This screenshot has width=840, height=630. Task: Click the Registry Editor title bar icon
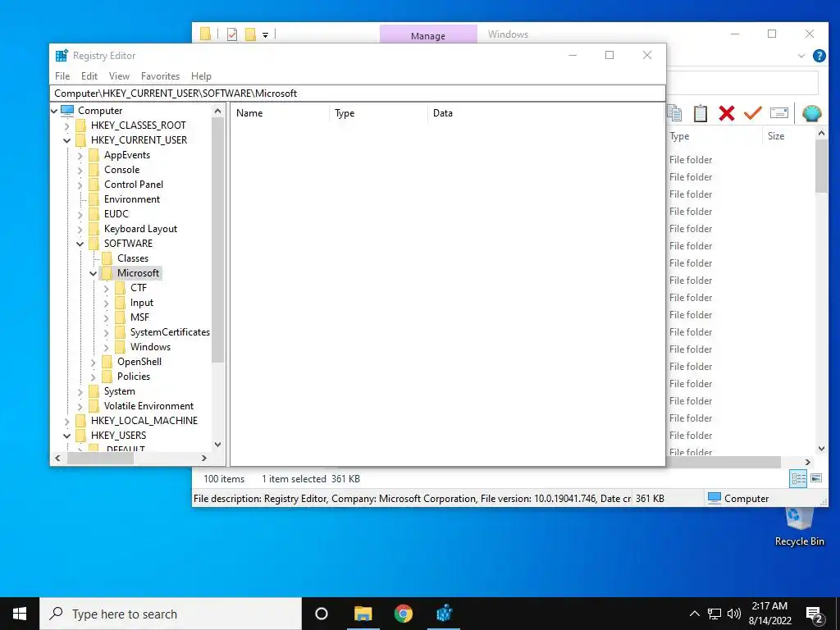point(62,55)
